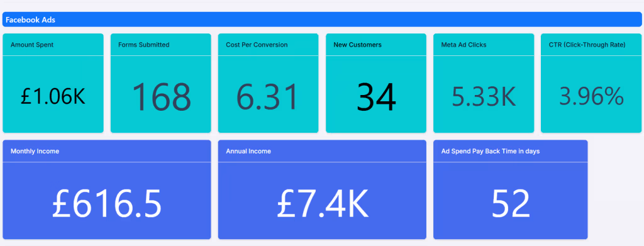Click the Facebook Ads header bar

pyautogui.click(x=322, y=20)
